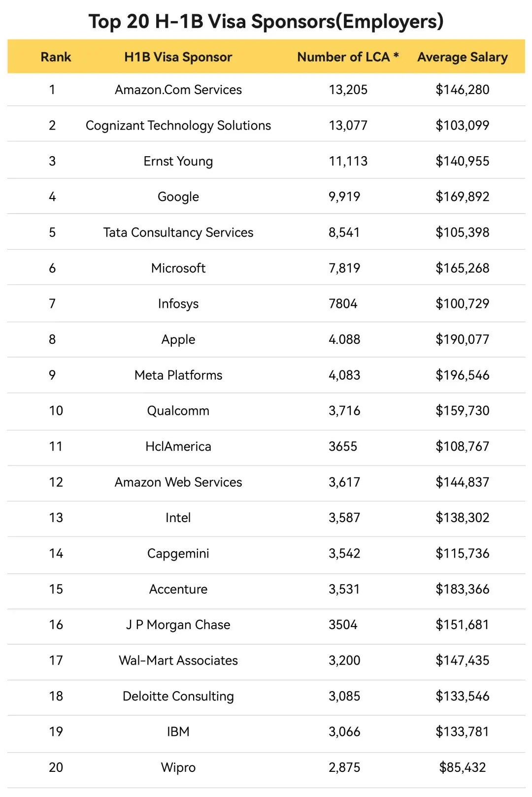Select Infosys LCA count 7804
The width and height of the screenshot is (532, 797).
[x=343, y=303]
